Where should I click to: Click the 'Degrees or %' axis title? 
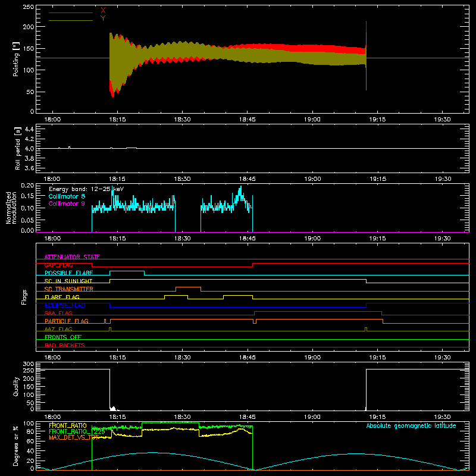coord(16,446)
